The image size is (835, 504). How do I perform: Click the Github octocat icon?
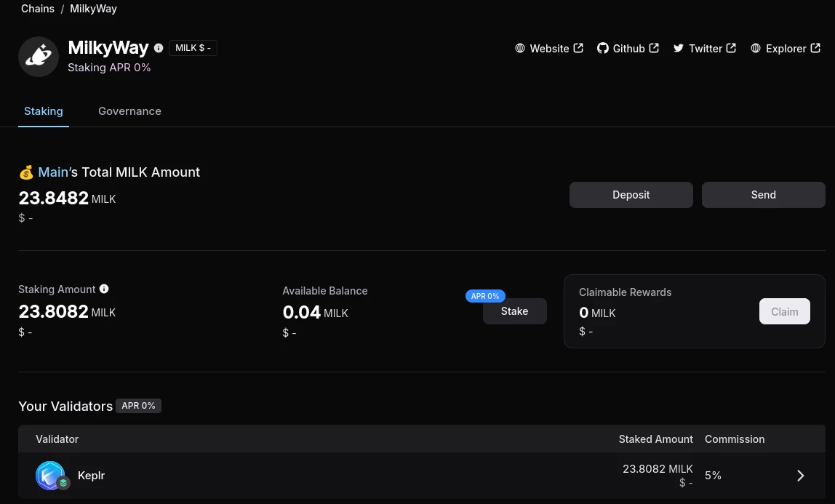click(x=603, y=49)
